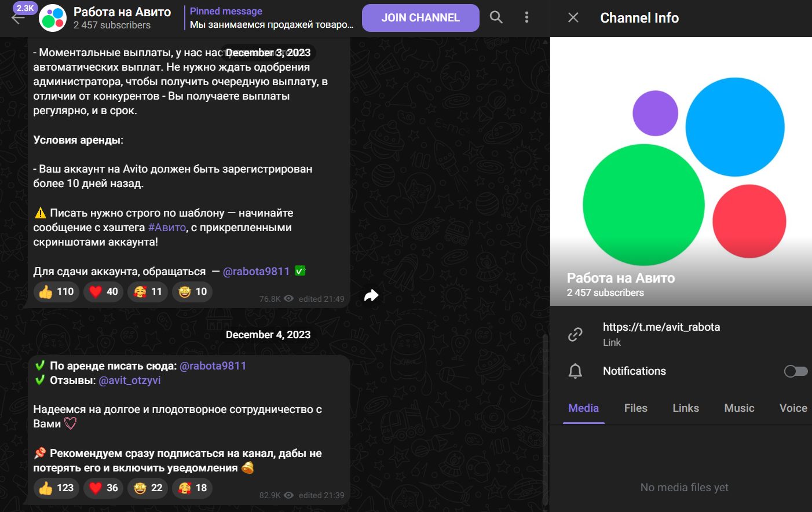
Task: Click the Notifications bell icon
Action: pyautogui.click(x=575, y=371)
